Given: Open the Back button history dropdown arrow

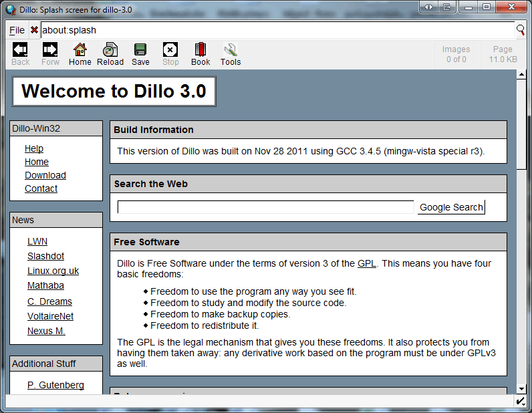Looking at the screenshot, I should pos(26,55).
